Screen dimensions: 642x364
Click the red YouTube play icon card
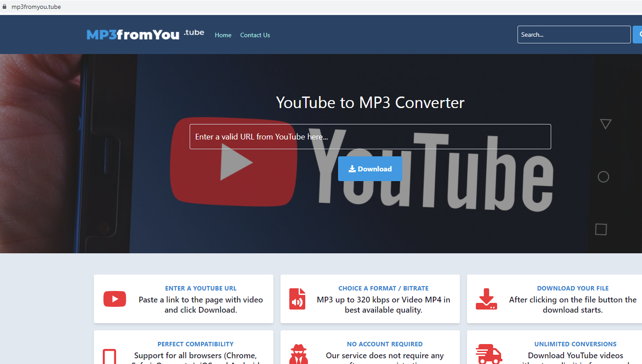pyautogui.click(x=114, y=299)
